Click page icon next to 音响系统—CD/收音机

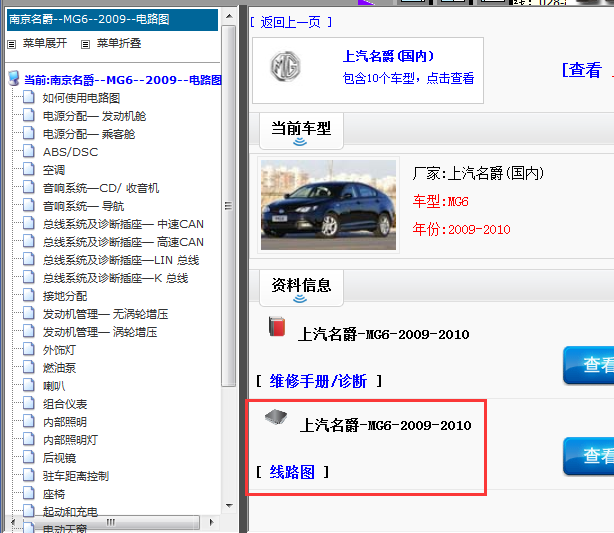[x=29, y=187]
